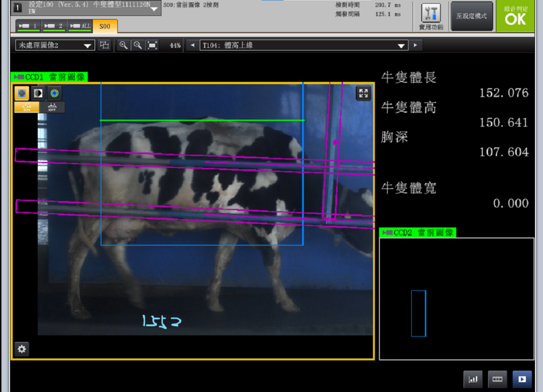Open the image archive filmstrip icon
Screen dimensions: 543x392
pos(497,379)
